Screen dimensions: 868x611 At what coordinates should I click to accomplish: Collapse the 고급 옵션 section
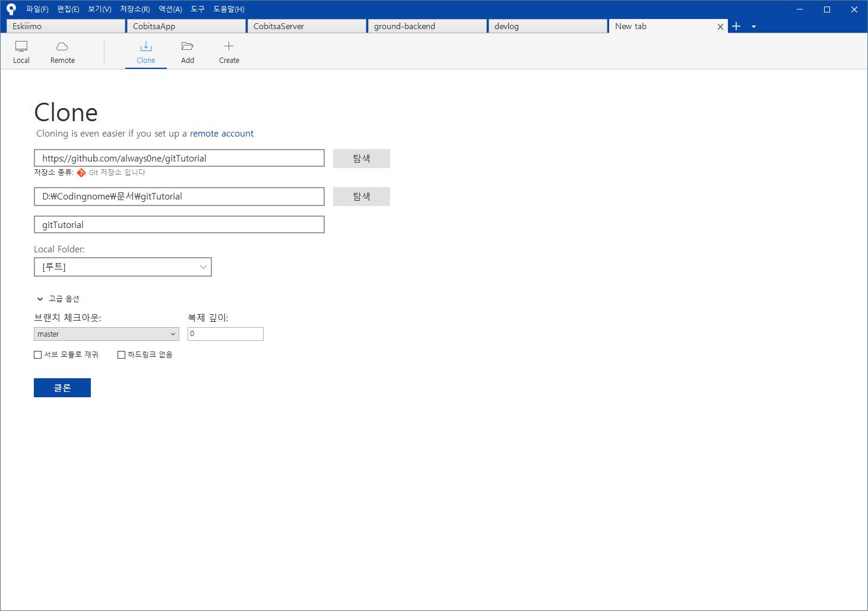point(40,299)
